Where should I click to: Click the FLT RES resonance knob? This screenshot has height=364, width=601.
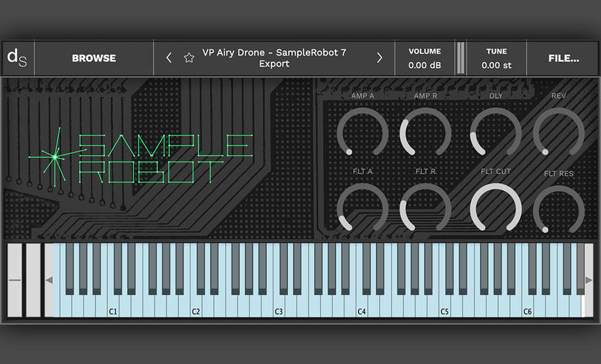coord(559,210)
